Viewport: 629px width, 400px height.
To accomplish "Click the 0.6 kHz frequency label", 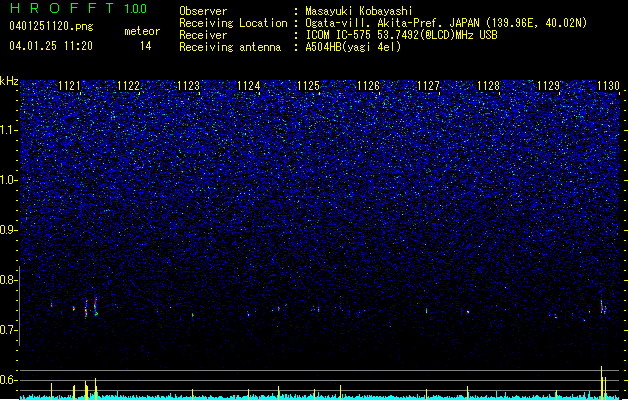I will 9,380.
